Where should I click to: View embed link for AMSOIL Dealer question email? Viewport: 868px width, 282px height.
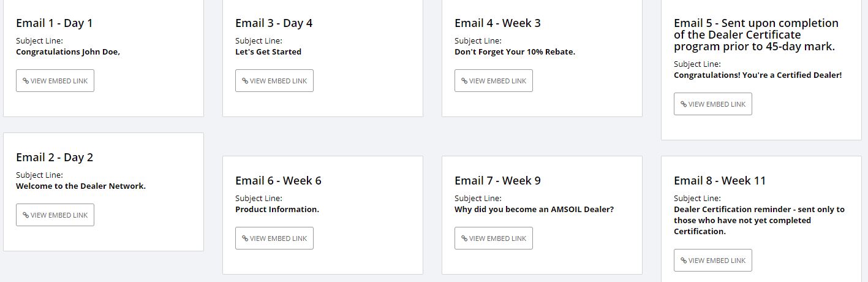pyautogui.click(x=494, y=238)
